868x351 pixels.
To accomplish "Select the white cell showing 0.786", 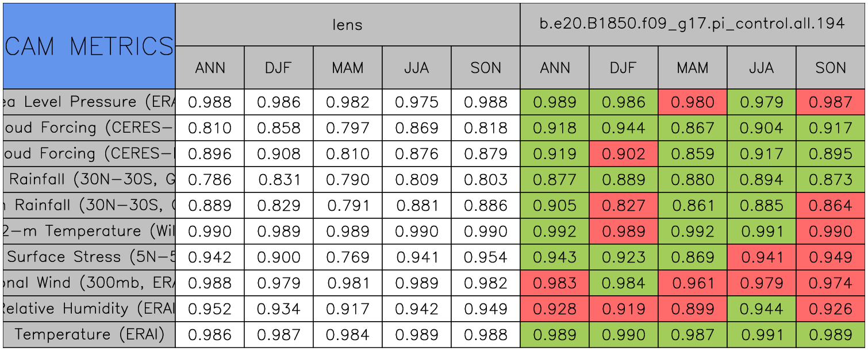I will point(210,179).
